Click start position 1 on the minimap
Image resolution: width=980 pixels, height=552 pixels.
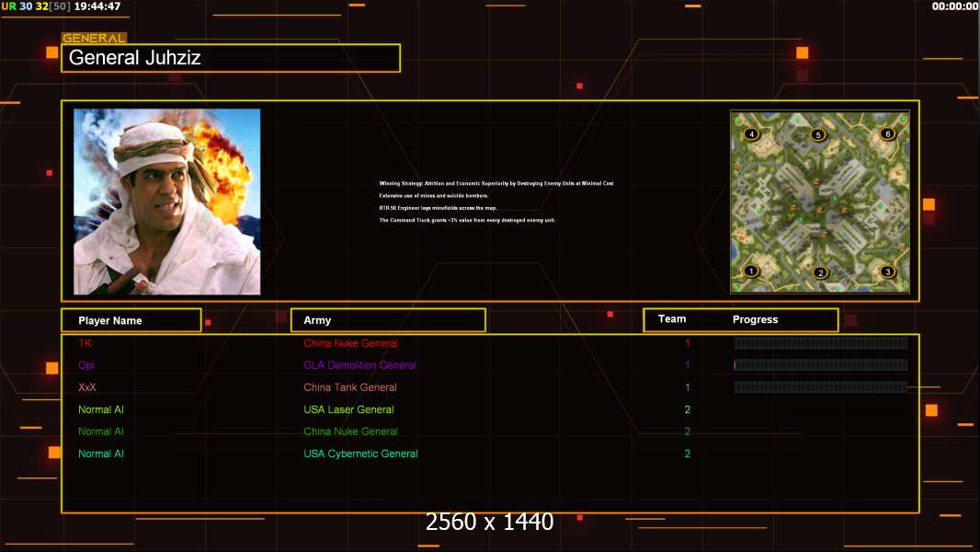tap(751, 270)
